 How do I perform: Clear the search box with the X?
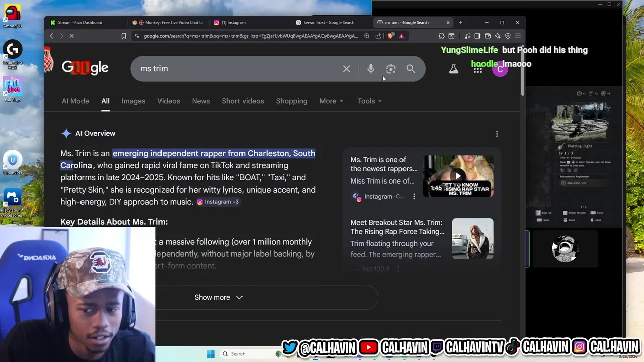coord(346,69)
